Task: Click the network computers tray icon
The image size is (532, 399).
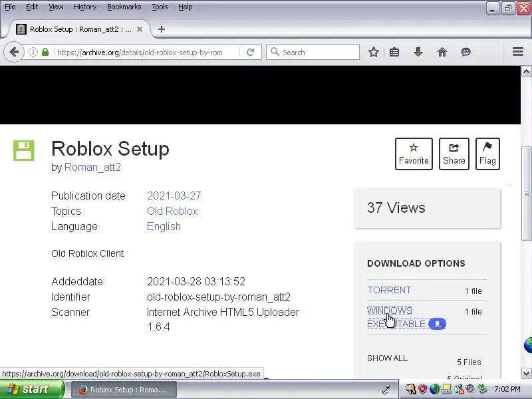Action: (446, 389)
